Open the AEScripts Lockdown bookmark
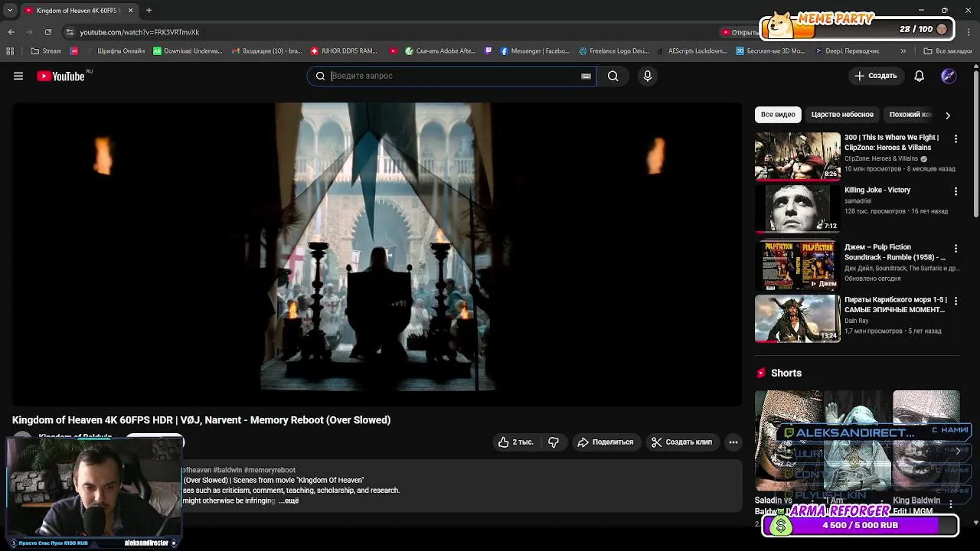 coord(692,51)
